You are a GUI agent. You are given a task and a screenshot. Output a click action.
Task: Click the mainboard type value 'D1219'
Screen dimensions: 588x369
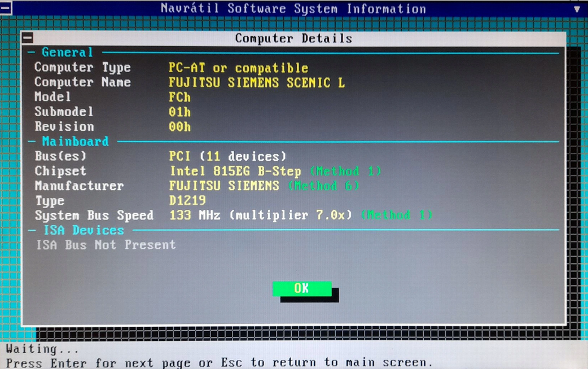pos(187,200)
